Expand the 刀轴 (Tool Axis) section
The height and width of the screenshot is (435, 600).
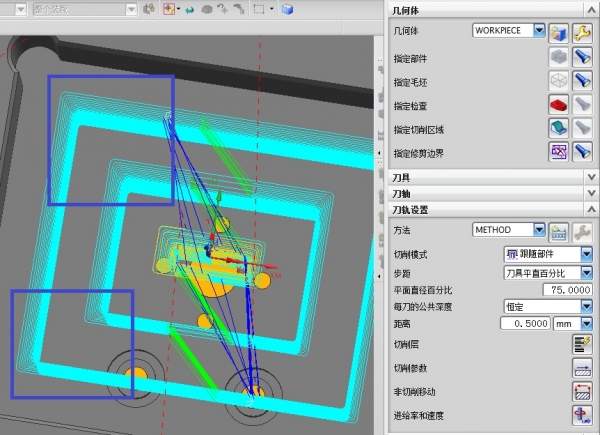tap(591, 194)
